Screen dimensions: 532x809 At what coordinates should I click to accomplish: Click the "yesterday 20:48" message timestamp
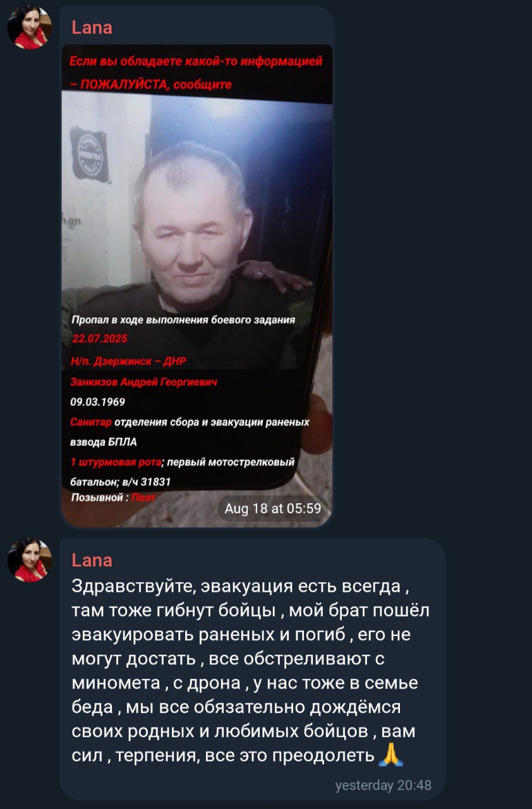tap(383, 786)
